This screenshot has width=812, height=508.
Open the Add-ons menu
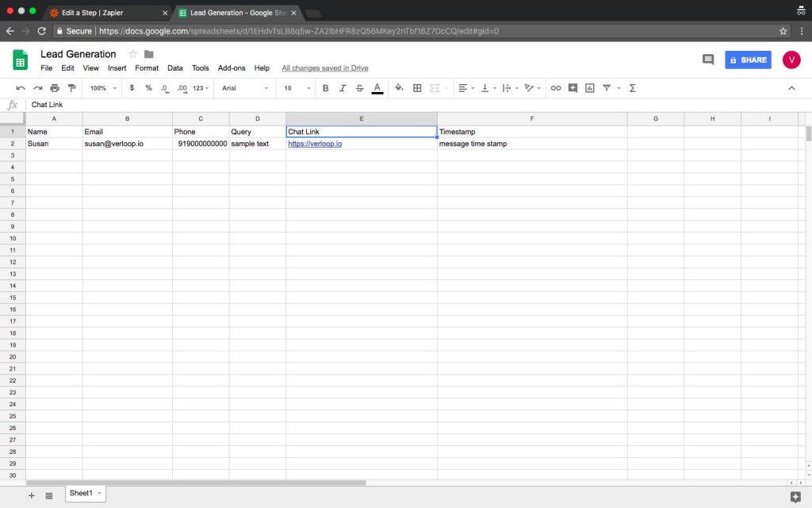(232, 68)
